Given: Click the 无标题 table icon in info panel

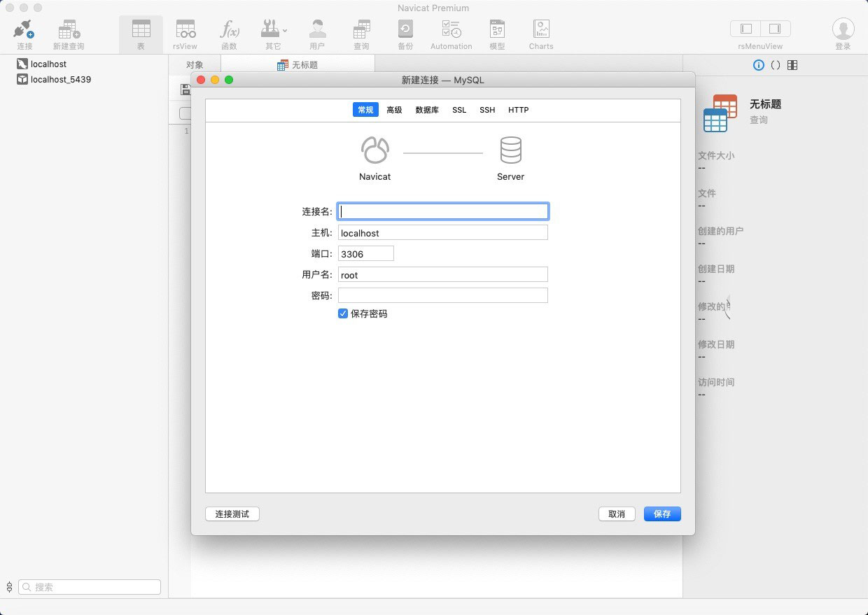Looking at the screenshot, I should (720, 113).
